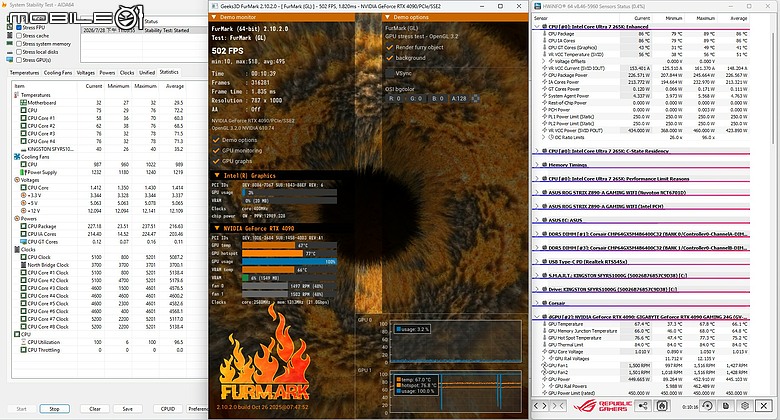This screenshot has width=780, height=420.
Task: Click the flame logging icon in HWiNFO toolbar
Action: point(662,406)
